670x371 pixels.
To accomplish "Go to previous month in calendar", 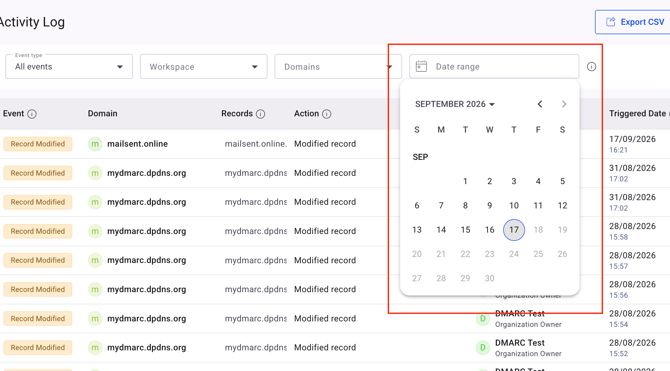I will coord(540,104).
